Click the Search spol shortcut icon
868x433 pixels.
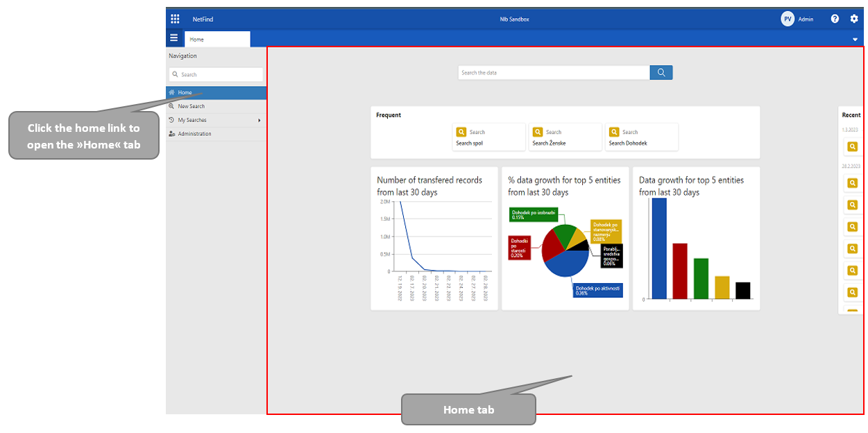coord(460,132)
